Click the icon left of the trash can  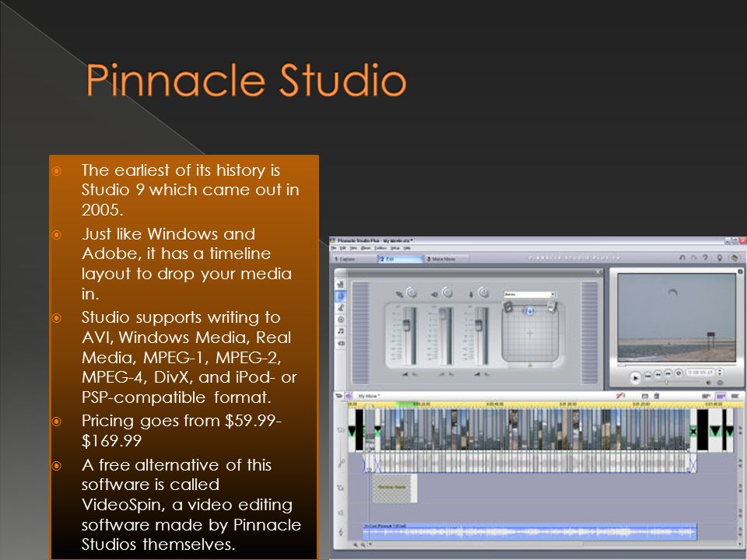coord(644,396)
